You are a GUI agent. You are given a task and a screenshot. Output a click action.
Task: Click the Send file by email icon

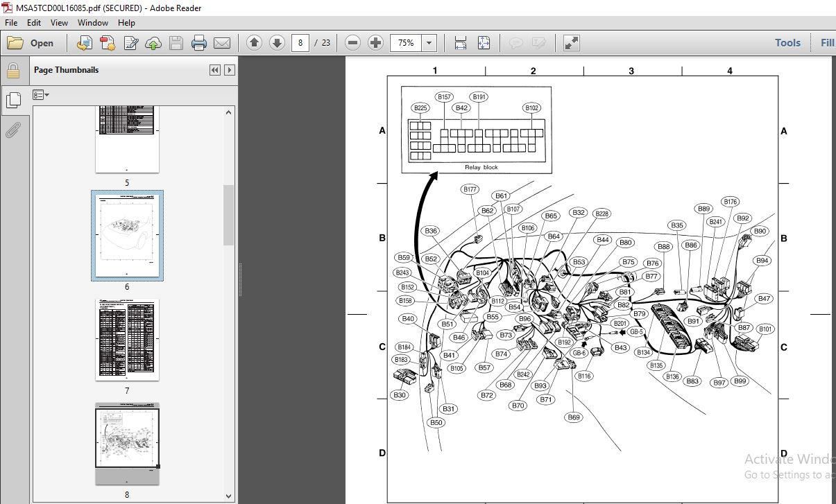(222, 43)
